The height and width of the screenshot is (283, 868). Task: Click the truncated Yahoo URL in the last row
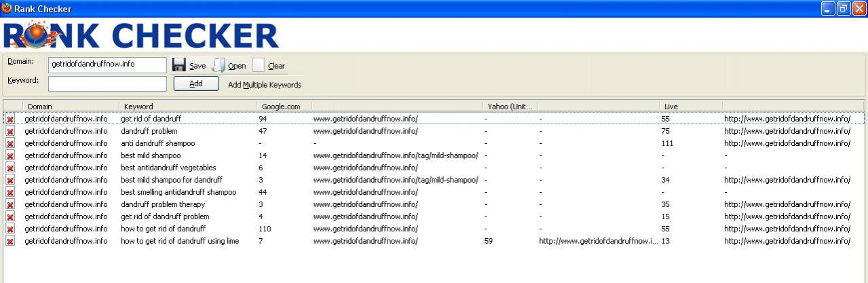[599, 241]
